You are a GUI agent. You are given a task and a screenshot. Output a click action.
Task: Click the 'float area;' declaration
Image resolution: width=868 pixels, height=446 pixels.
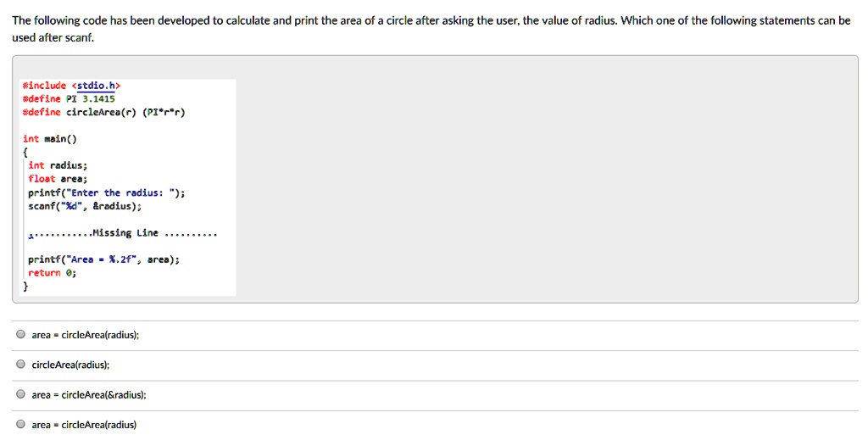coord(58,179)
